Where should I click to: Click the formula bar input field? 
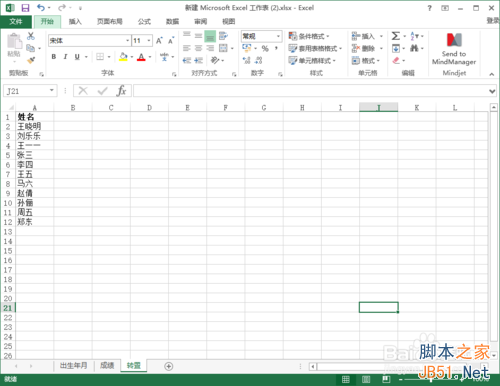(x=311, y=91)
